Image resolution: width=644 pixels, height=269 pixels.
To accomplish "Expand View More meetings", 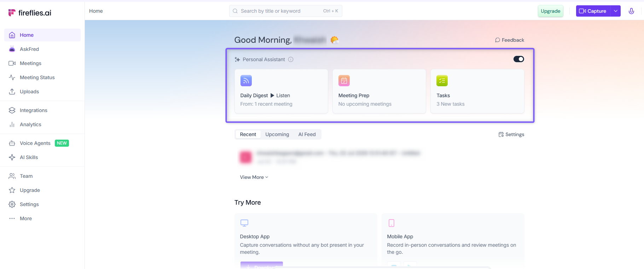I will click(254, 177).
